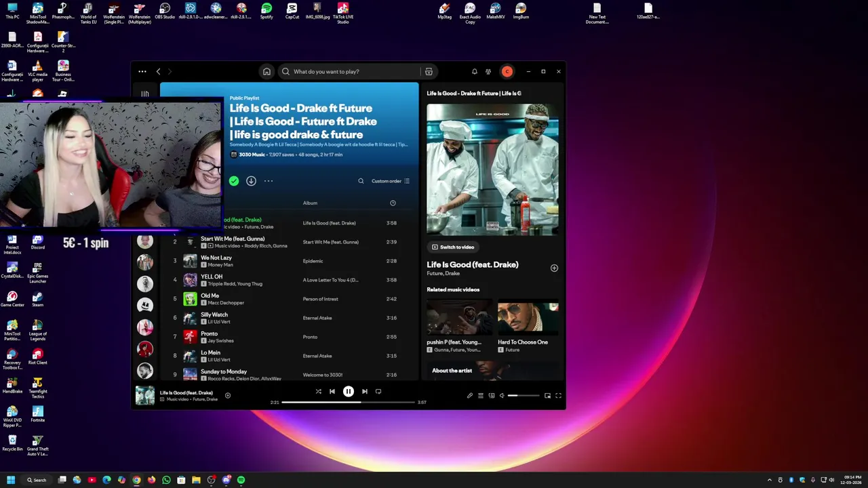
Task: Open Custom order sort dropdown
Action: pos(391,181)
